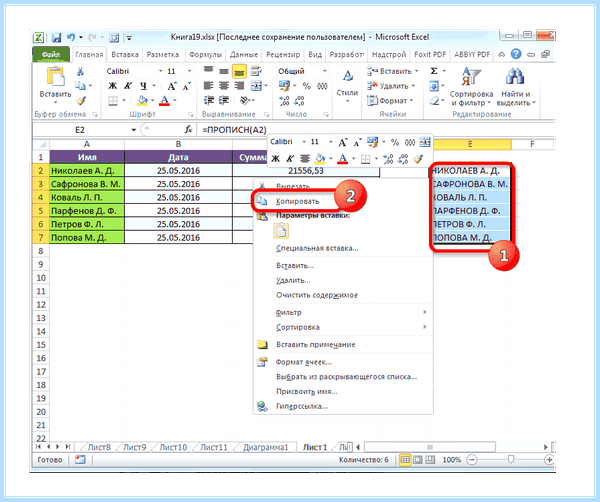
Task: Click the Undo arrow icon
Action: point(71,37)
